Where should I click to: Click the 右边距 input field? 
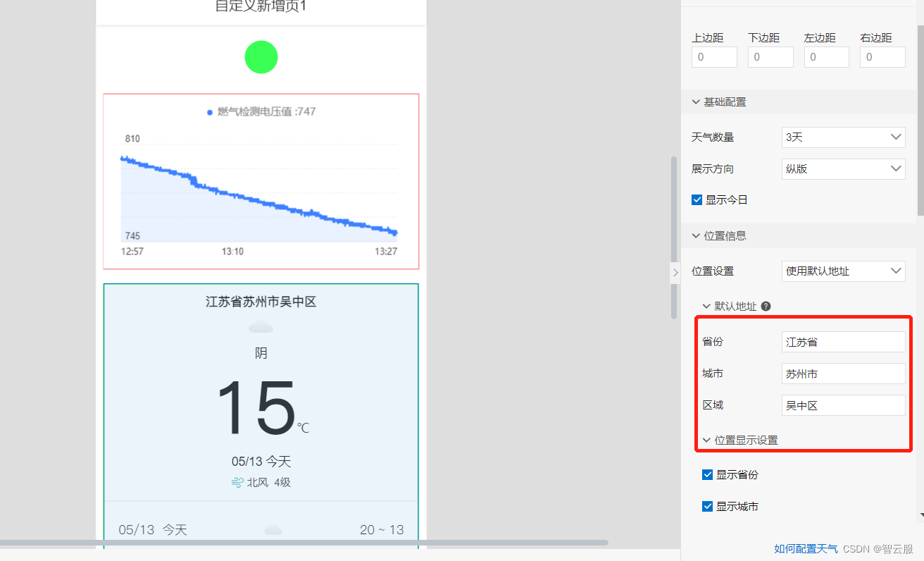coord(882,57)
